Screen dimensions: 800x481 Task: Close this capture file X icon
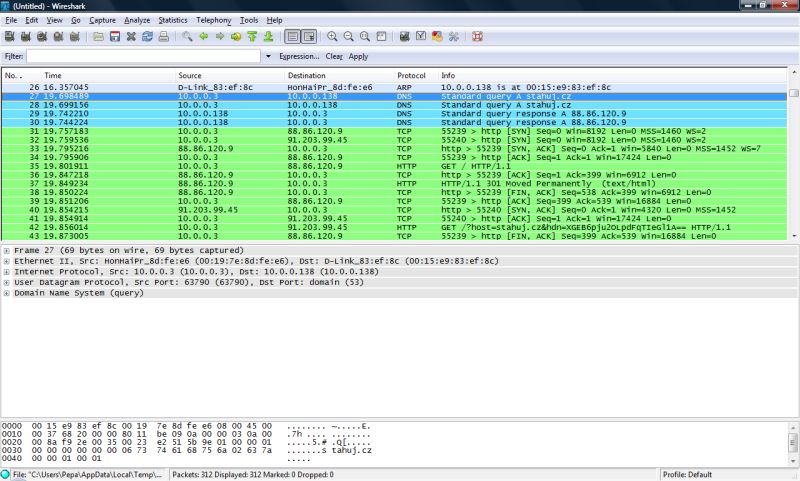coord(131,36)
